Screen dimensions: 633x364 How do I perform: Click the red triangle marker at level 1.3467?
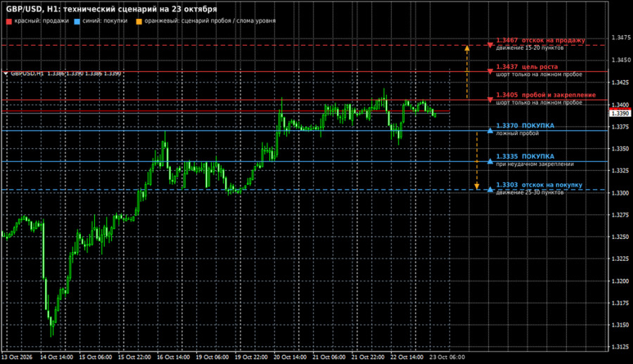click(x=490, y=45)
